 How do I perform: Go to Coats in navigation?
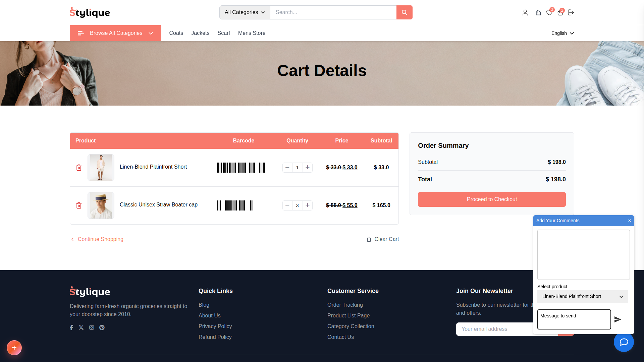coord(176,33)
